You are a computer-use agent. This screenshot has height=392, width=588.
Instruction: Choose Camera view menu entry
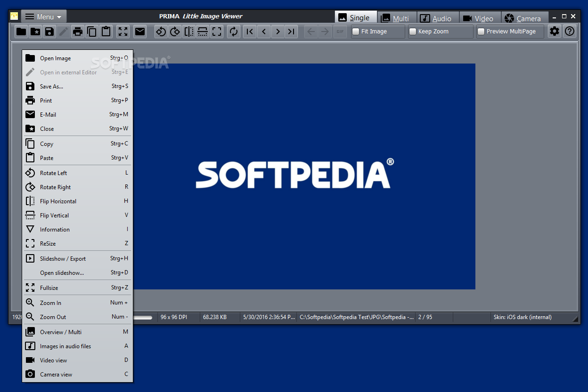tap(78, 375)
